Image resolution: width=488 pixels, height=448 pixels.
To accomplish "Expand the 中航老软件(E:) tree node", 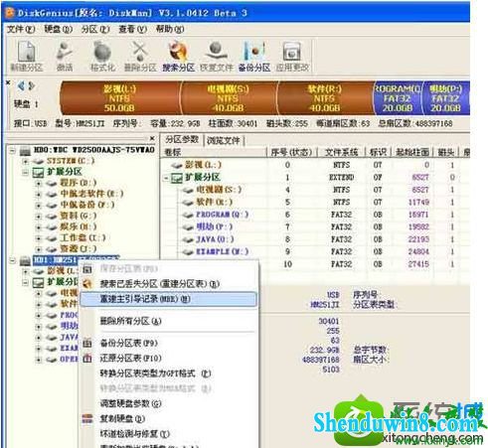I will pyautogui.click(x=38, y=195).
